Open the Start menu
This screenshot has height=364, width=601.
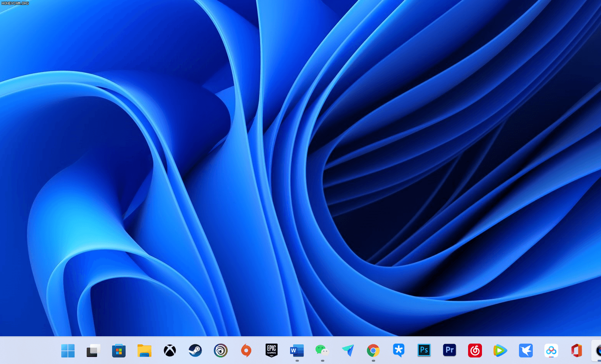coord(68,351)
